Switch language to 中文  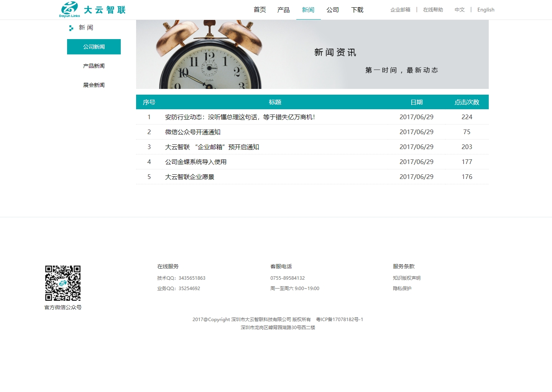460,10
